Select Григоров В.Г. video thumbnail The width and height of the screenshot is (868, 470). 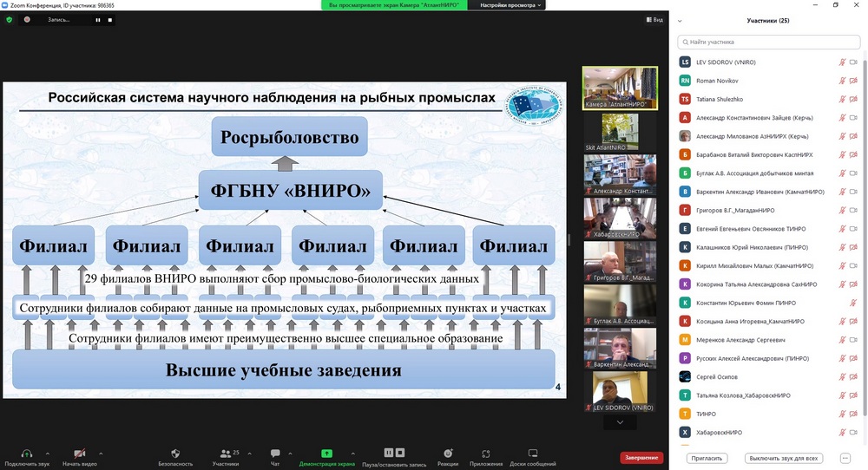click(x=620, y=262)
